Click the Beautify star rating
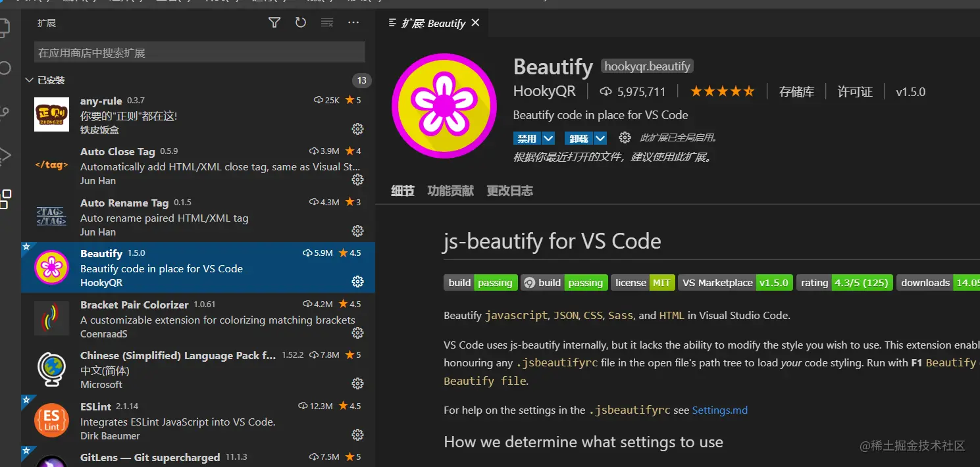Viewport: 980px width, 467px height. coord(722,91)
